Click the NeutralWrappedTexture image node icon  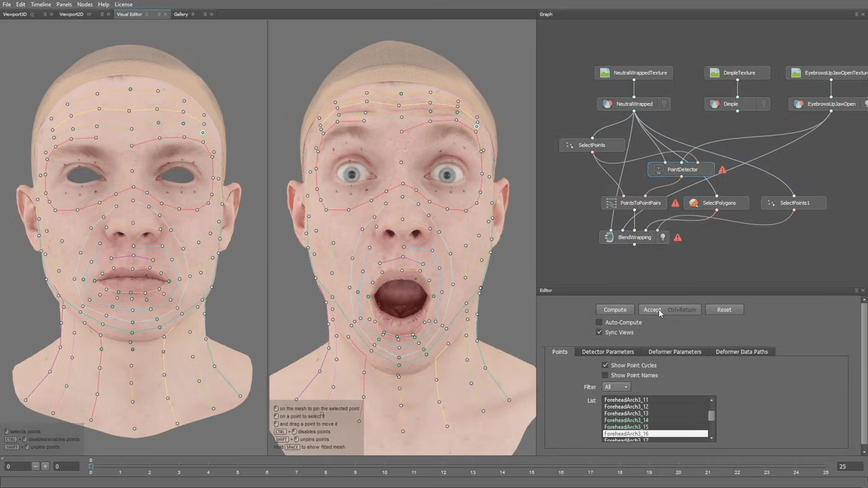(x=605, y=73)
